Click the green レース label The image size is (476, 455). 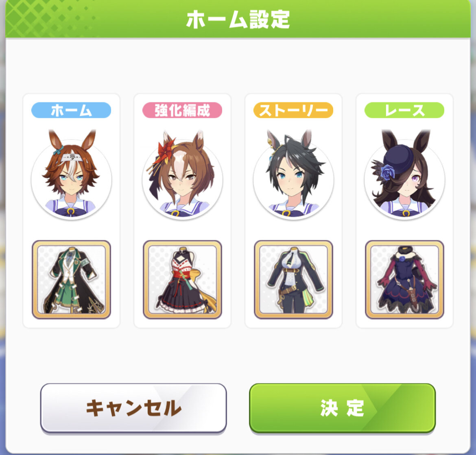tap(404, 110)
